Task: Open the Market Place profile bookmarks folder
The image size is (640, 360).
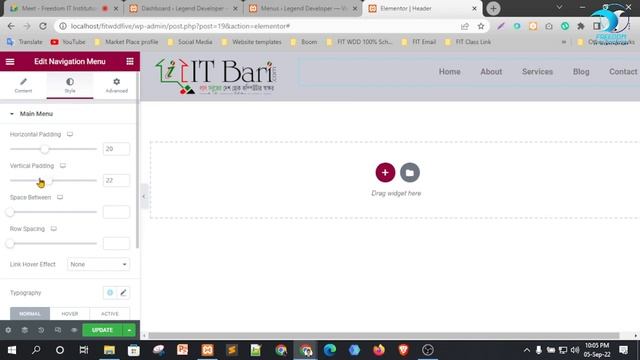Action: (126, 42)
